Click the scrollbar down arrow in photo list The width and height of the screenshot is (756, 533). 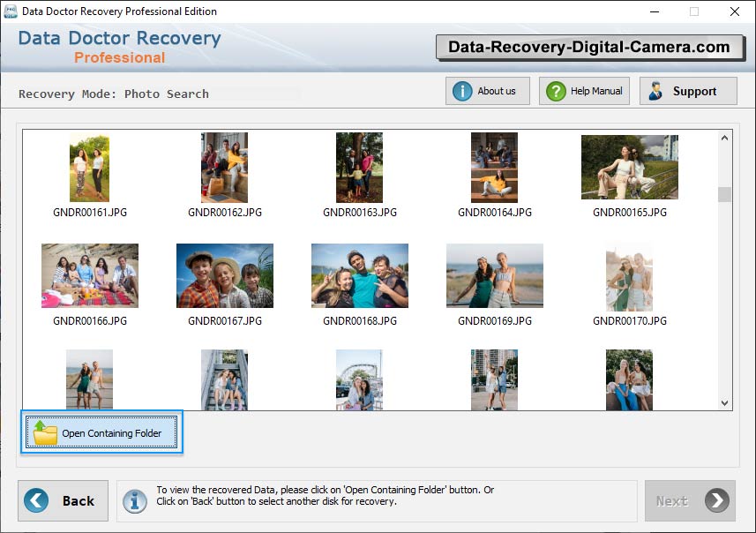tap(724, 402)
